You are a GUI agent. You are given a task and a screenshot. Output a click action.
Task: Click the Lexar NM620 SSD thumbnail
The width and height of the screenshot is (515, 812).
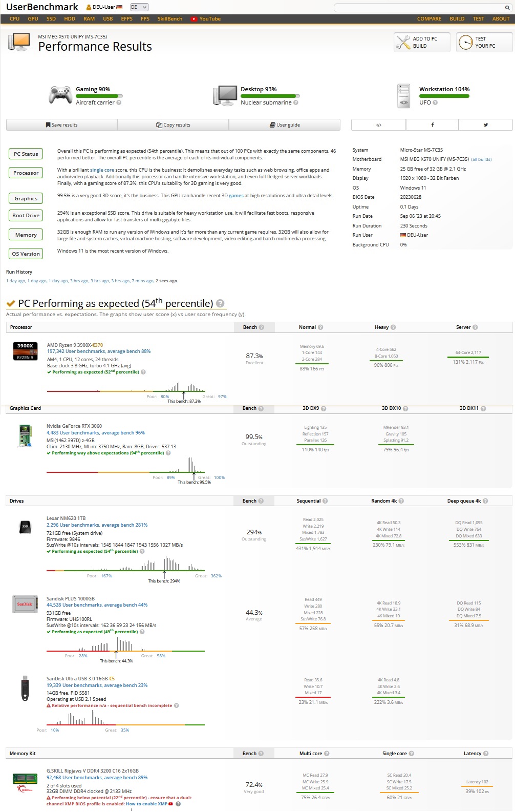(25, 526)
